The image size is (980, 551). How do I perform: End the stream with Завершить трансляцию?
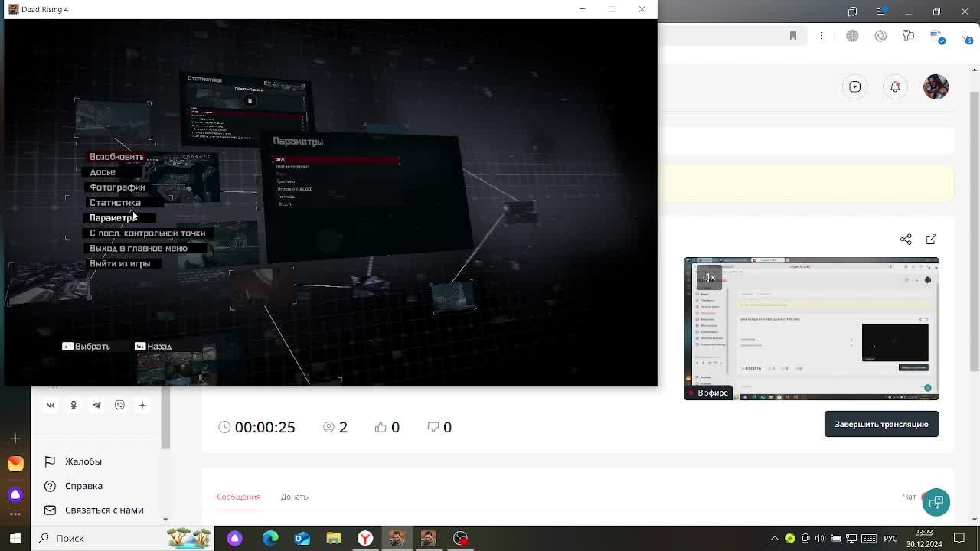[881, 424]
